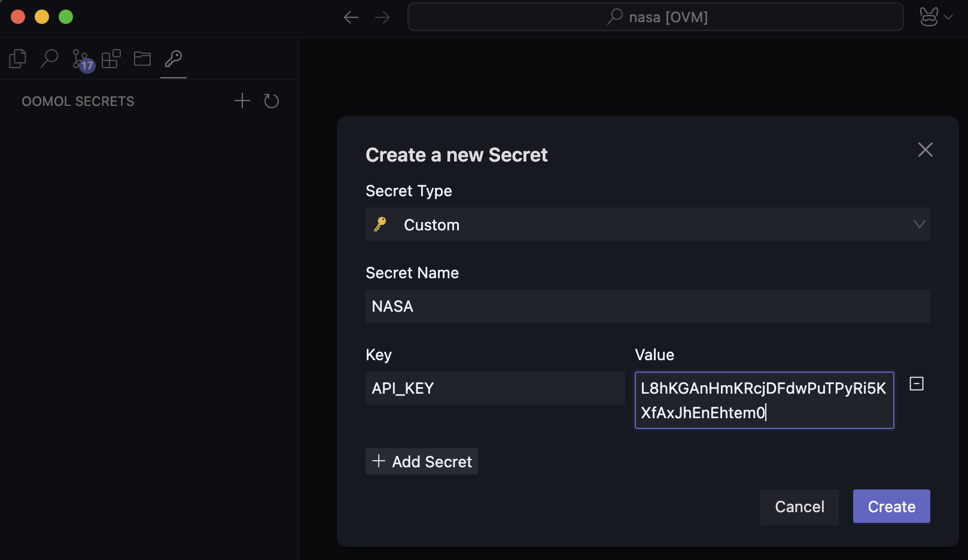Screen dimensions: 968x560
Task: Select the Secrets key icon tab
Action: 173,59
